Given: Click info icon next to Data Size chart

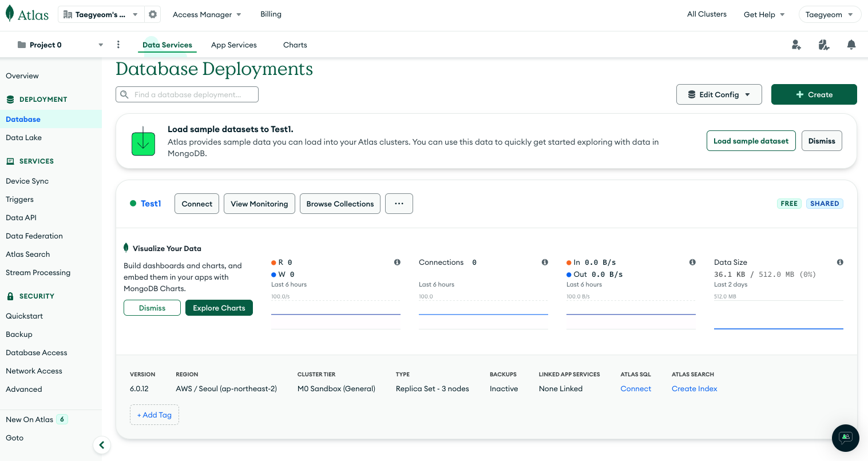Looking at the screenshot, I should [840, 262].
